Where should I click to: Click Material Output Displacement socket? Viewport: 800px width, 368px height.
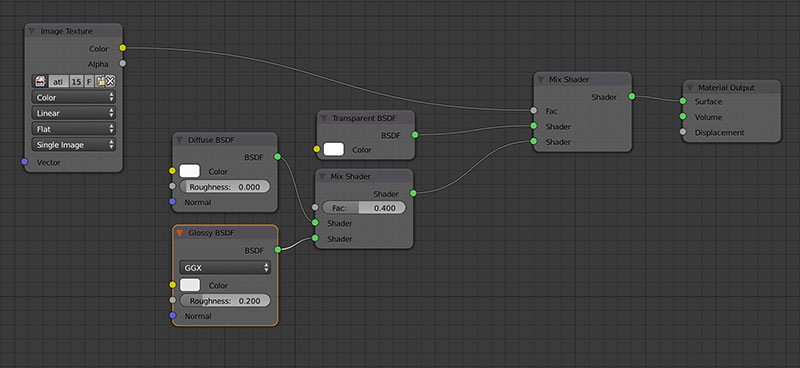(x=683, y=132)
